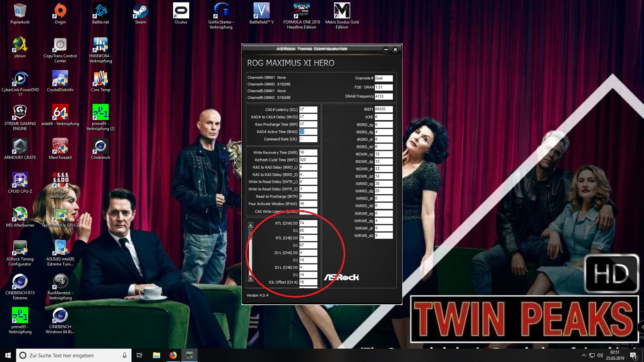This screenshot has width=644, height=362.
Task: Open HWiNFO64 shortcut on desktop
Action: click(100, 50)
